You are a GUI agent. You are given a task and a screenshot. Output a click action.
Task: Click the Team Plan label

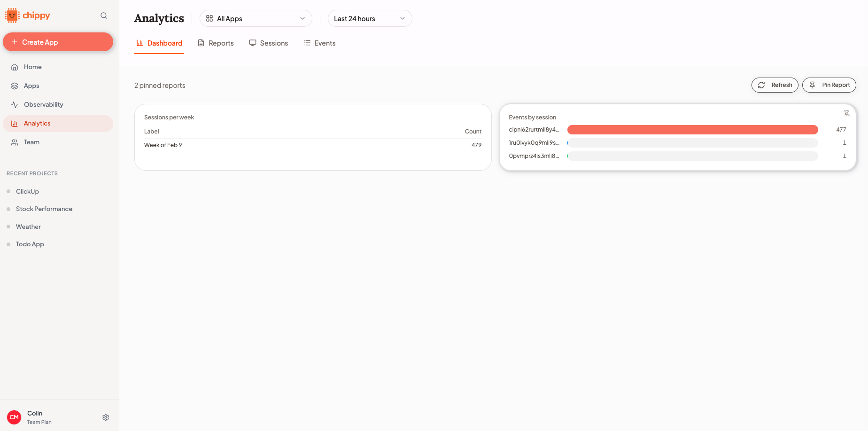click(39, 422)
